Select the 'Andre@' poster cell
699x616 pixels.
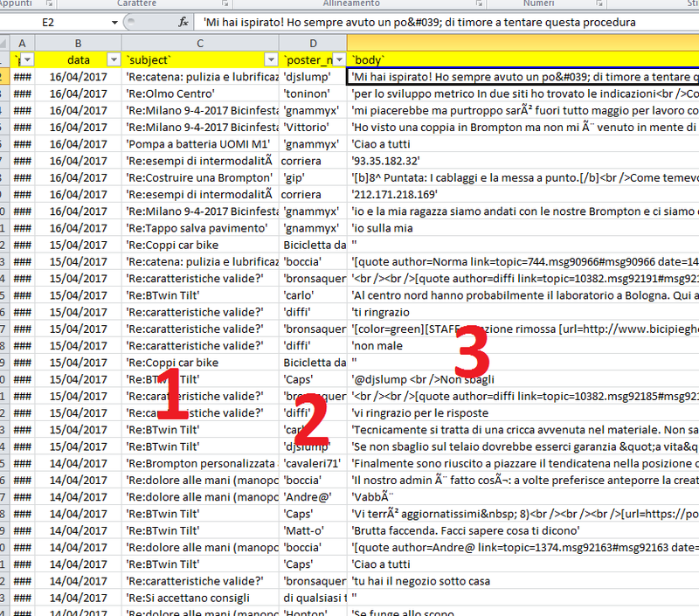point(313,497)
